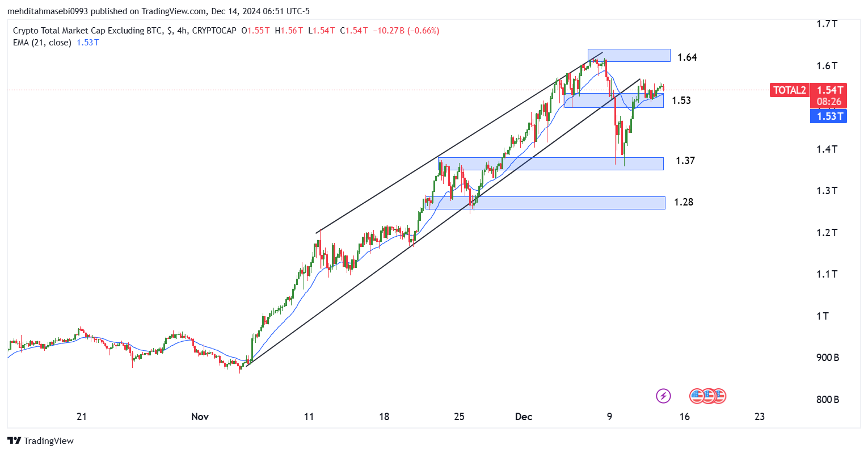Click the 11 date label on time axis
This screenshot has width=868, height=453.
pos(309,417)
